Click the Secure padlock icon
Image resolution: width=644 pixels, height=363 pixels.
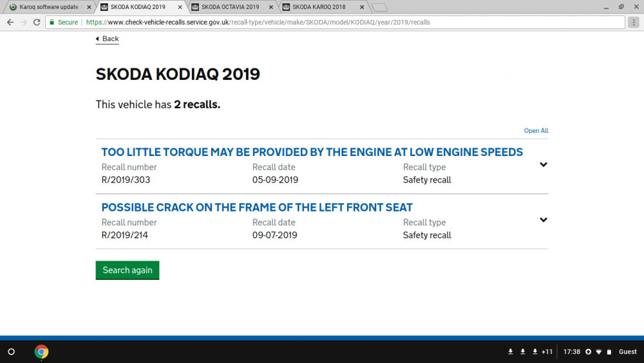tap(52, 22)
